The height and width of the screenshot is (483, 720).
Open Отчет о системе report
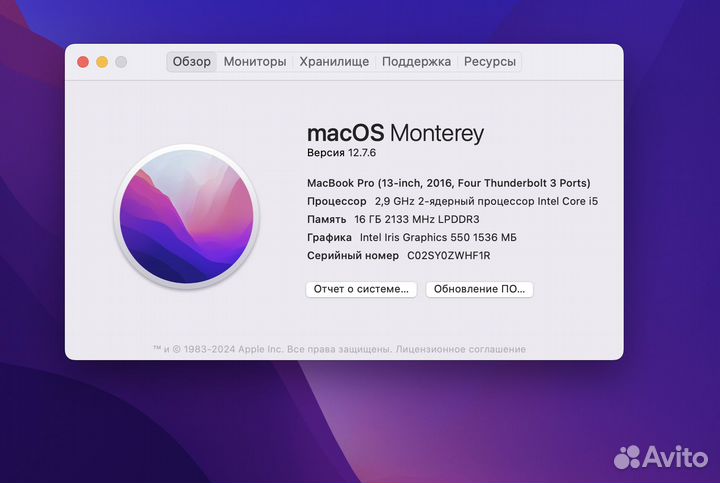click(361, 289)
